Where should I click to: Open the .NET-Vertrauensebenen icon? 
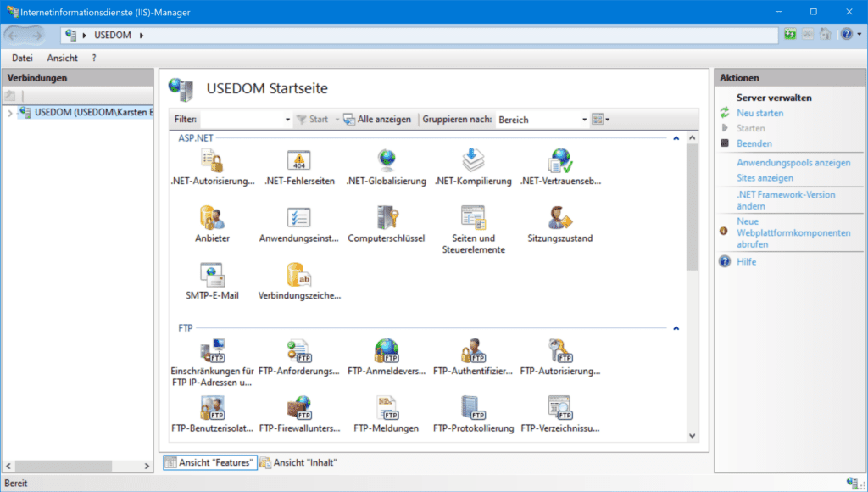coord(560,160)
